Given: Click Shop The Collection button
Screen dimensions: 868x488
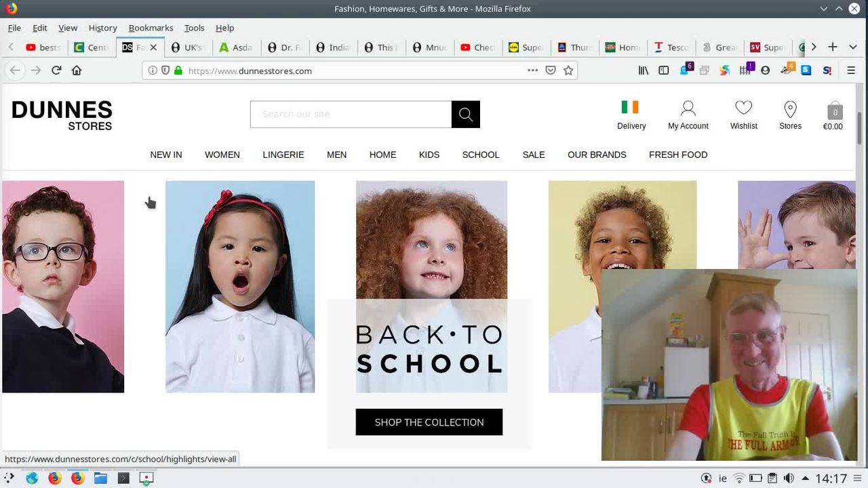Looking at the screenshot, I should (429, 422).
